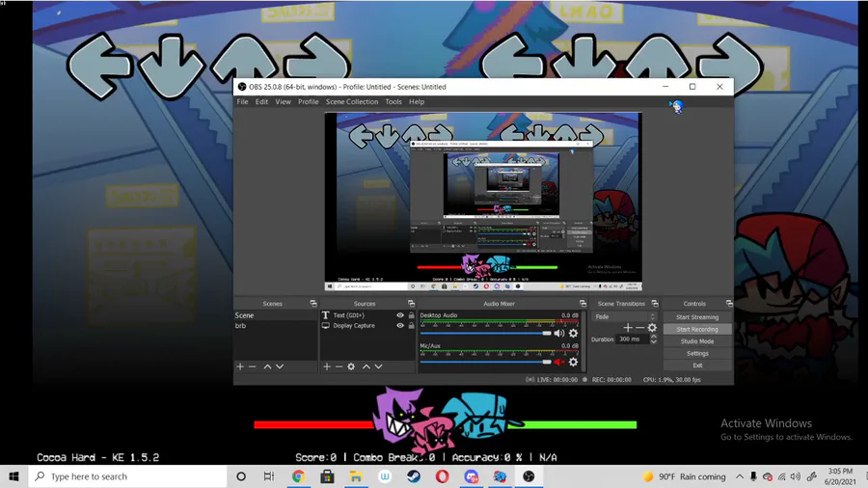Open Task View on the taskbar
The height and width of the screenshot is (488, 868).
click(269, 476)
